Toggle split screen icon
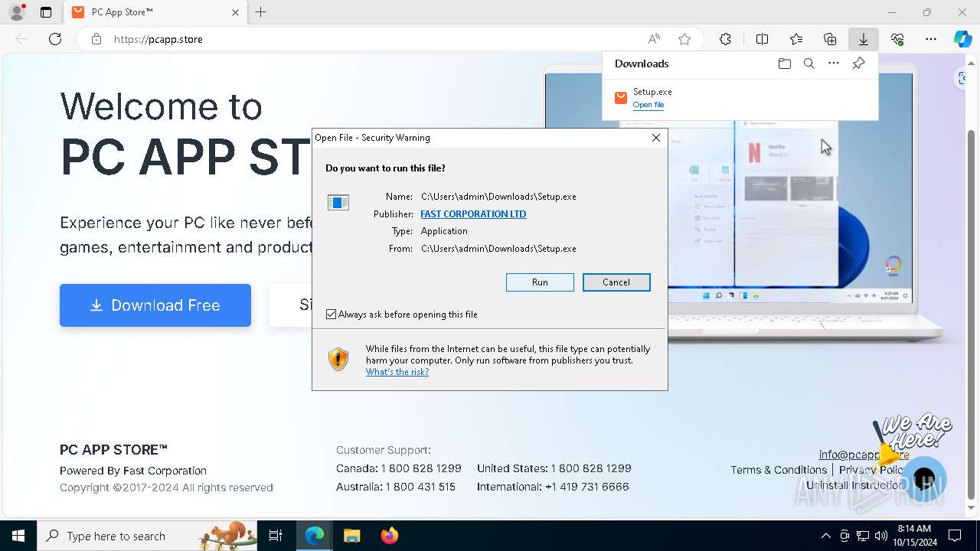The height and width of the screenshot is (551, 980). point(762,39)
